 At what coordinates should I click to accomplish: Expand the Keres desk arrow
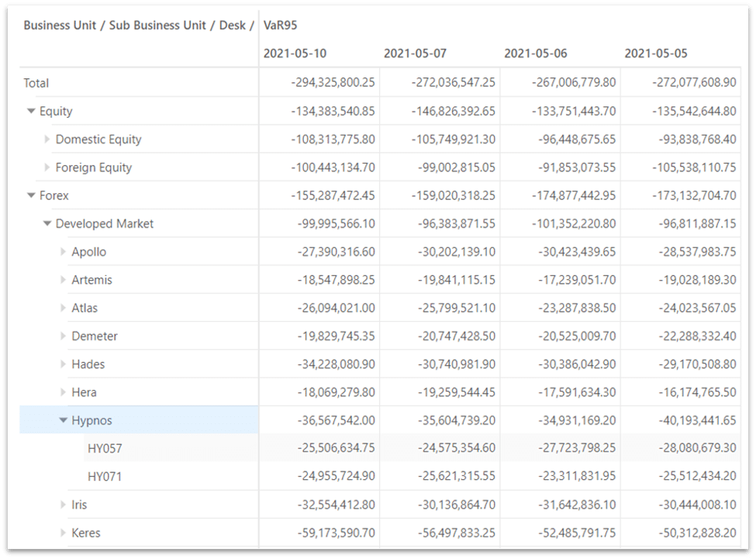[64, 533]
